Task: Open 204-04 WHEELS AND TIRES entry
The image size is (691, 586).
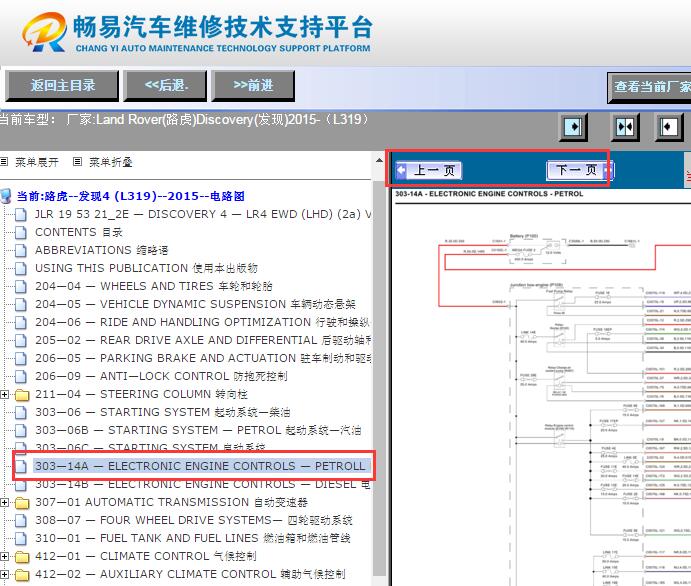Action: tap(153, 286)
